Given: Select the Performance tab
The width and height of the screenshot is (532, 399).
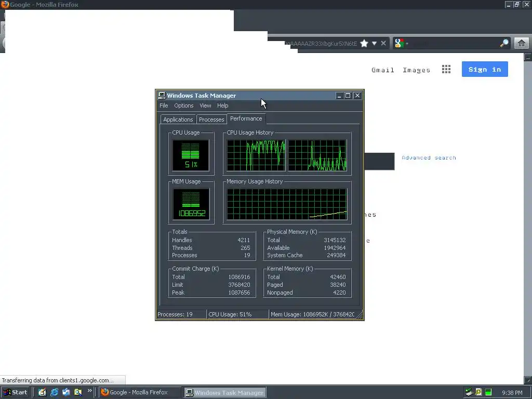Looking at the screenshot, I should tap(246, 118).
